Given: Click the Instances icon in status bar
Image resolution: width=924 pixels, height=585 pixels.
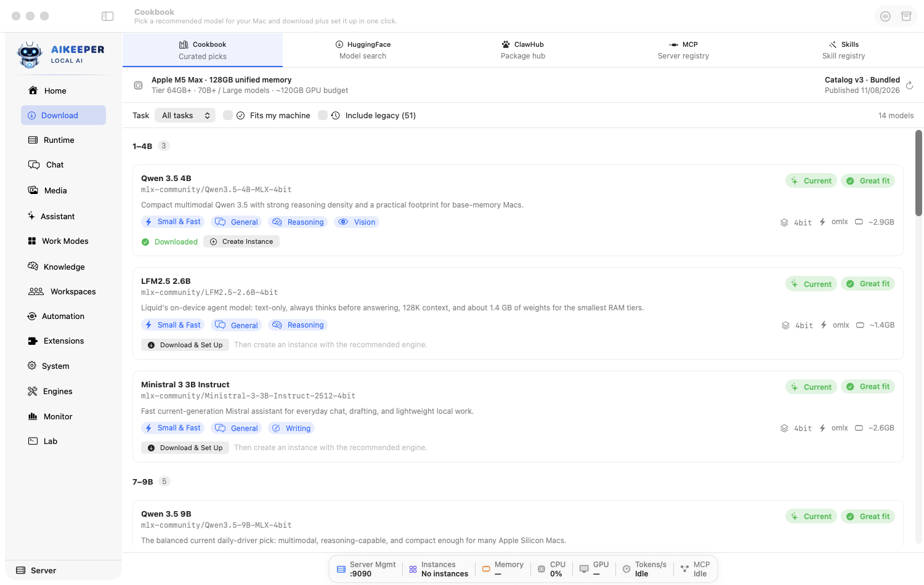Looking at the screenshot, I should pyautogui.click(x=413, y=569).
